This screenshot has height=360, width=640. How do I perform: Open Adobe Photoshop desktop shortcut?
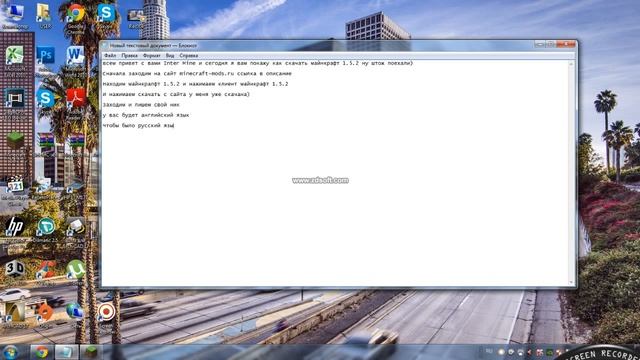click(x=45, y=55)
